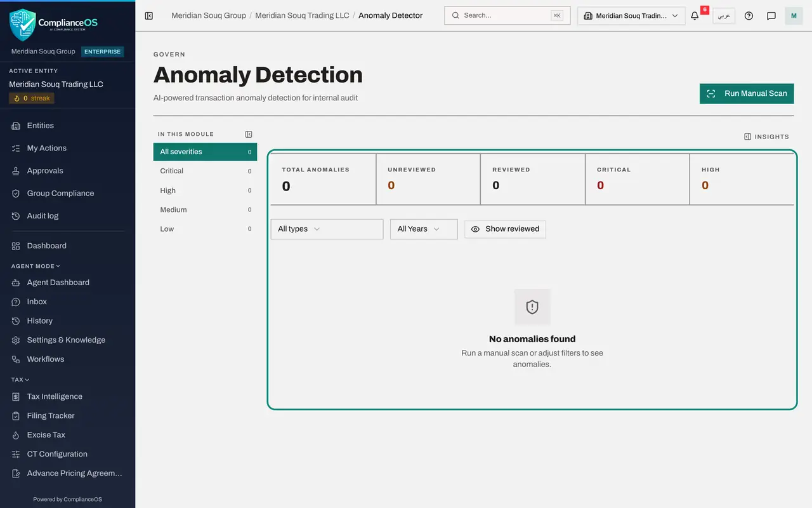Open the user avatar M menu
Screen dimensions: 812x508
tap(794, 16)
